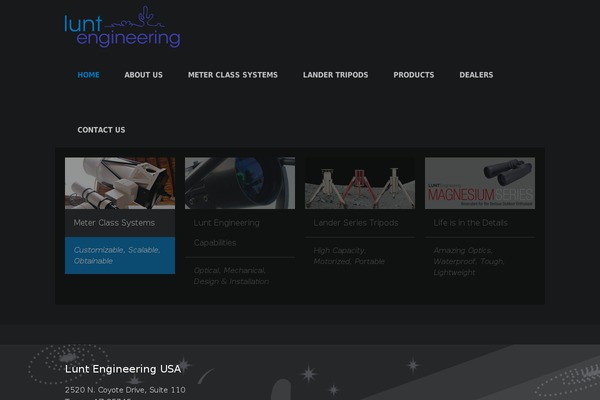
Task: Navigate to the Dealers page
Action: tap(476, 75)
